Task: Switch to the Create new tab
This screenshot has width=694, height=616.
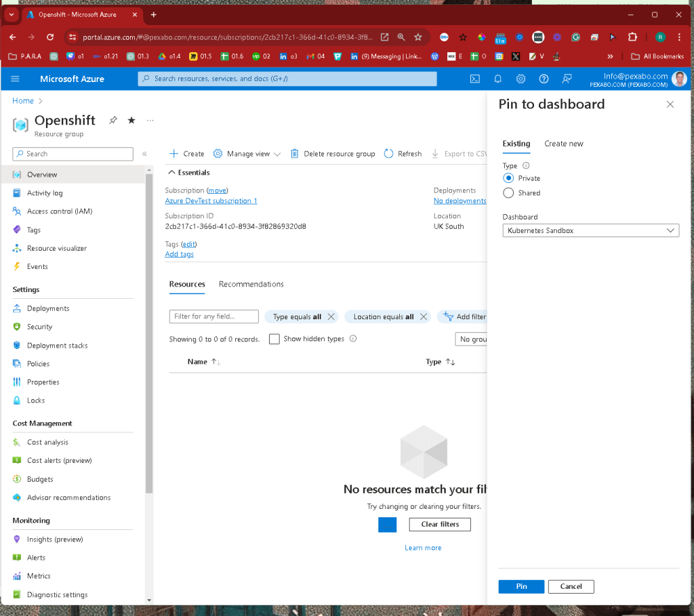Action: tap(563, 144)
